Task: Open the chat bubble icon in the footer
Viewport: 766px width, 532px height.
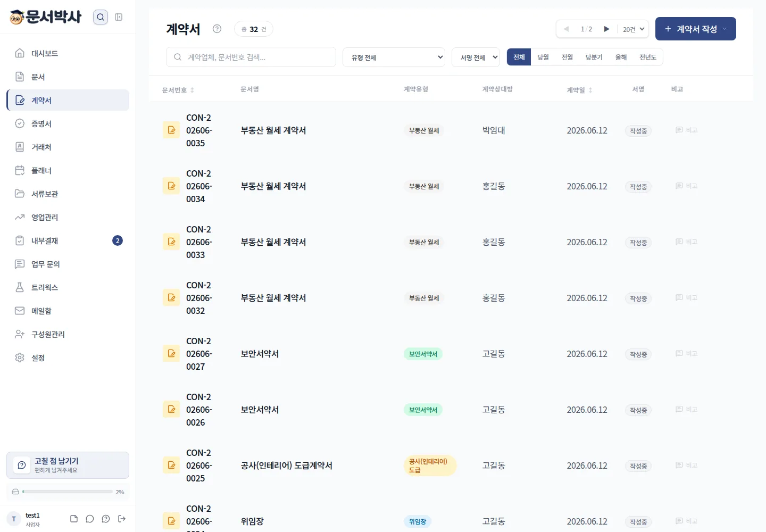Action: coord(90,519)
